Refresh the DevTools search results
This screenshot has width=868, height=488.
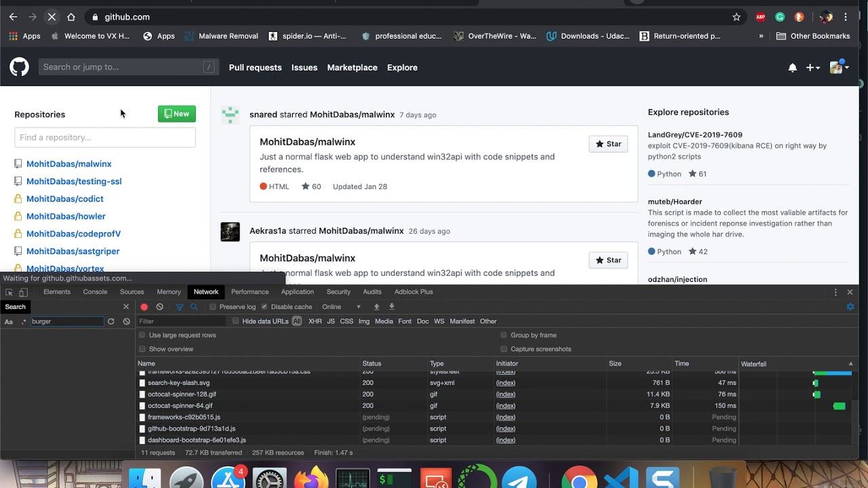(x=111, y=321)
